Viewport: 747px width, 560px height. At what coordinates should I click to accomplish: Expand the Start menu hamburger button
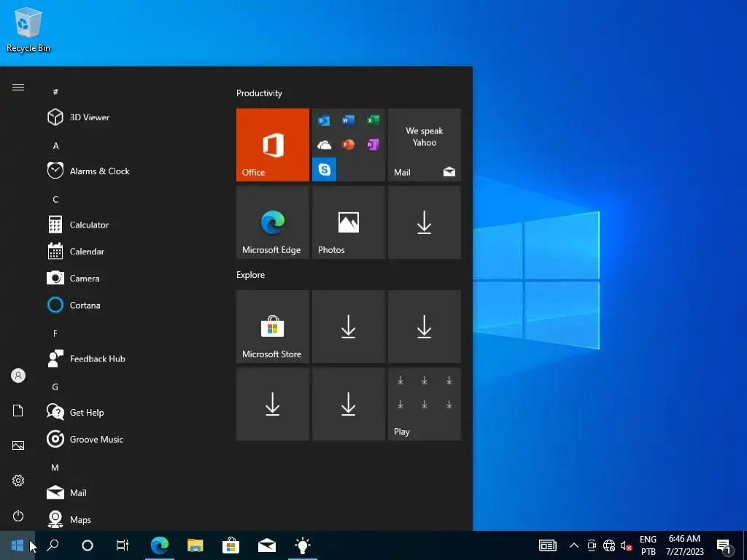point(18,87)
